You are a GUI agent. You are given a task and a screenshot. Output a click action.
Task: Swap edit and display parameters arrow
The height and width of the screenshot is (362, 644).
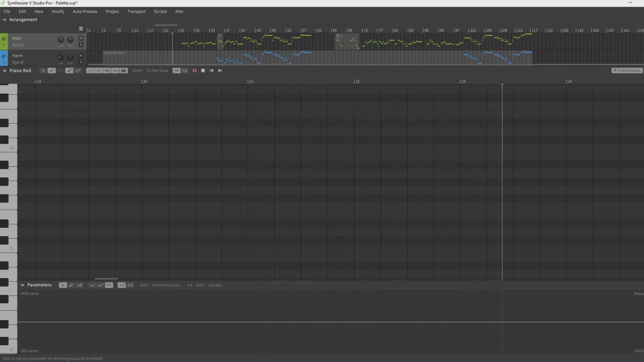pyautogui.click(x=190, y=285)
